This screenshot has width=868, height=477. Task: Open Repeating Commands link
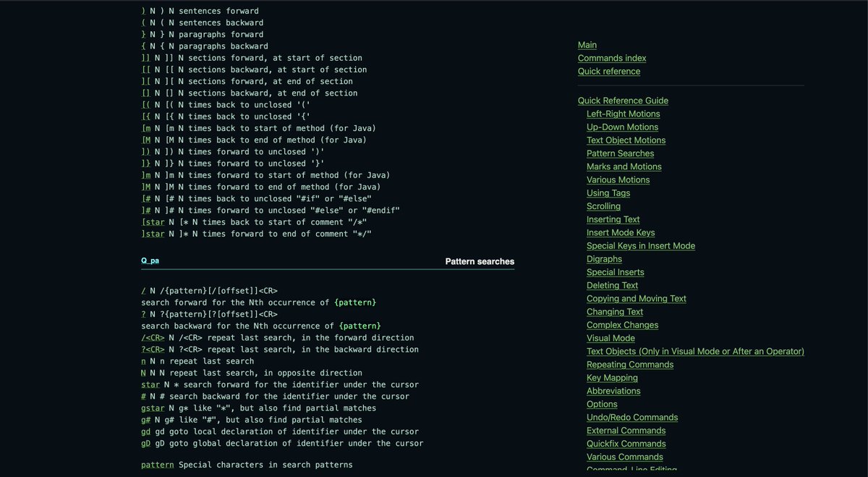click(630, 365)
